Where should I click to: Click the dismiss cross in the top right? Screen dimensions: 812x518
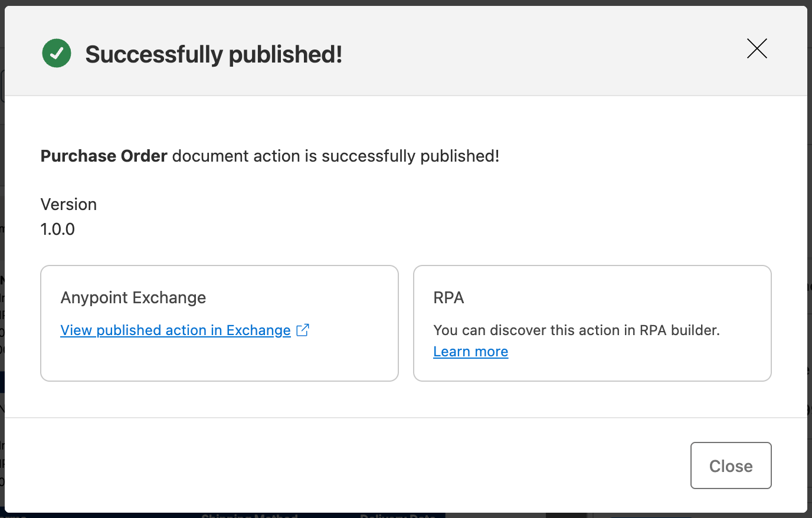tap(757, 49)
